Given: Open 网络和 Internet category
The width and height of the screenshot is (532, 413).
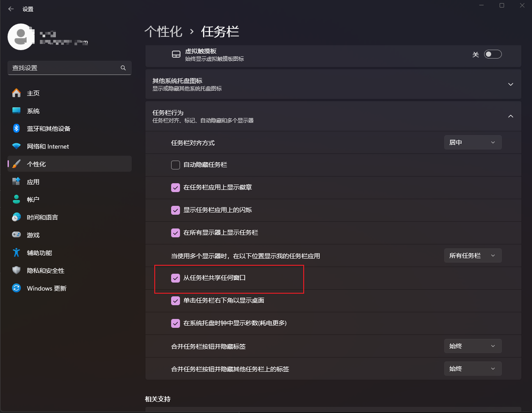Looking at the screenshot, I should tap(70, 146).
